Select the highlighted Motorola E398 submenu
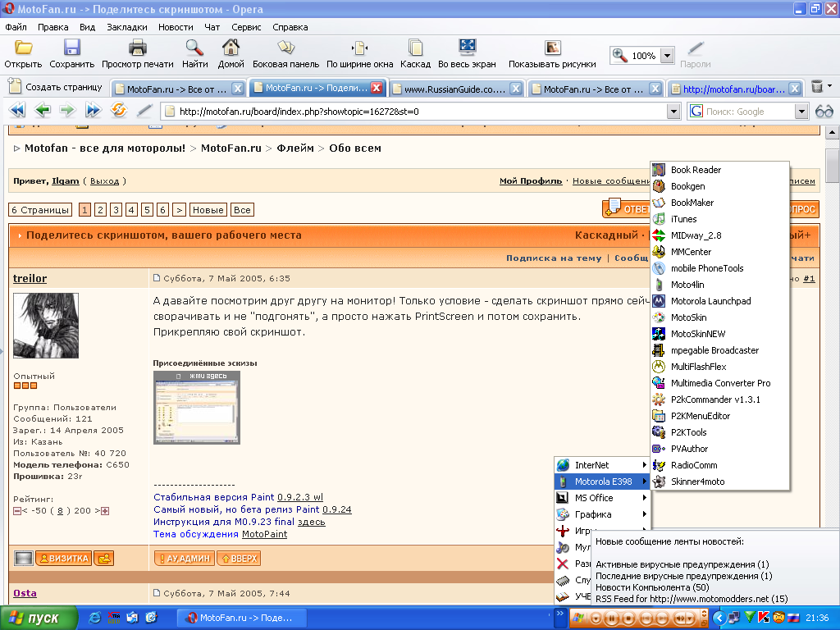840x630 pixels. coord(602,482)
